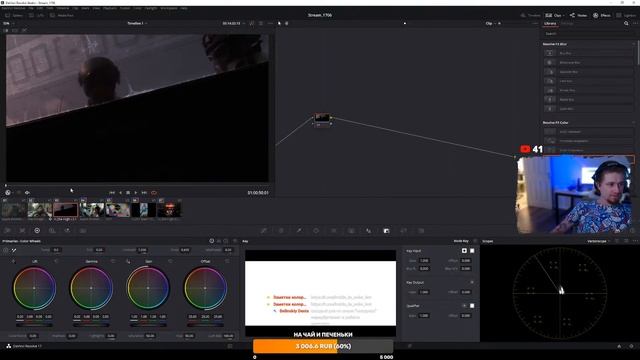
Task: Click the Contrast value field
Action: [x=142, y=250]
